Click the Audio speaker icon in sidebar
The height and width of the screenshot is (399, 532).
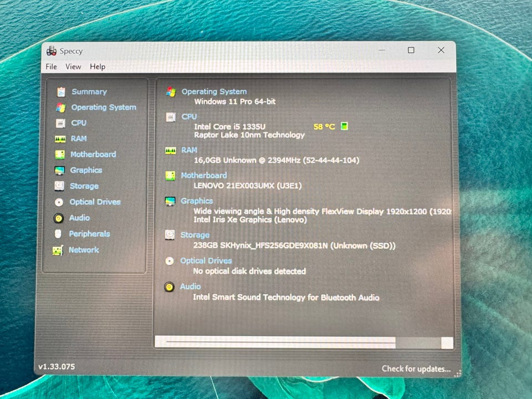coord(58,218)
